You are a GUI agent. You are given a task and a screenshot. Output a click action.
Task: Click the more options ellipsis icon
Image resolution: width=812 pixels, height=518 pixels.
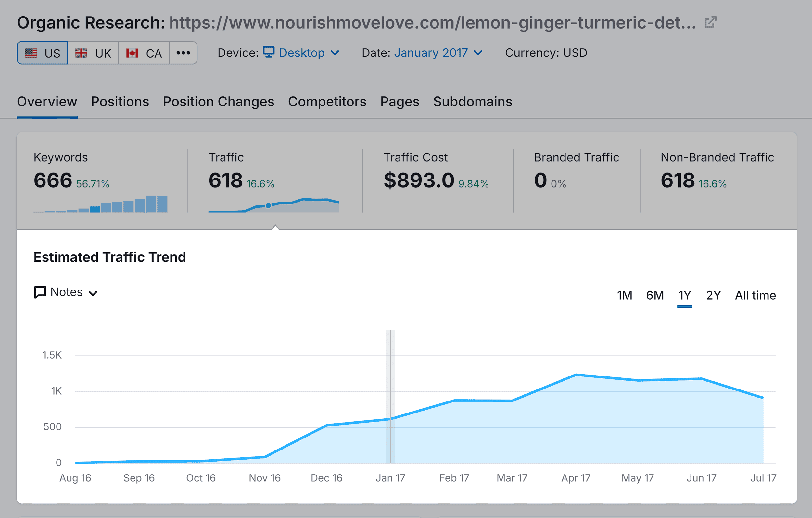click(x=184, y=53)
